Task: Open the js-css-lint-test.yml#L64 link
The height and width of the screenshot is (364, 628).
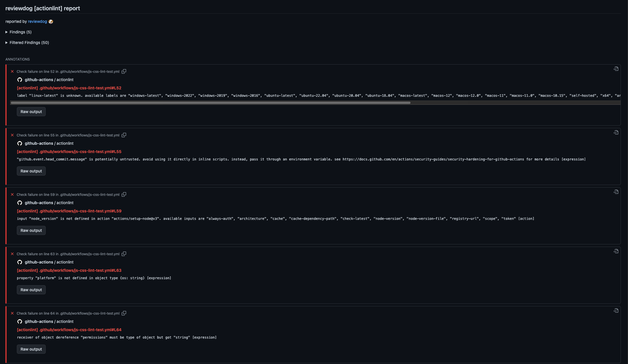Action: coord(69,330)
